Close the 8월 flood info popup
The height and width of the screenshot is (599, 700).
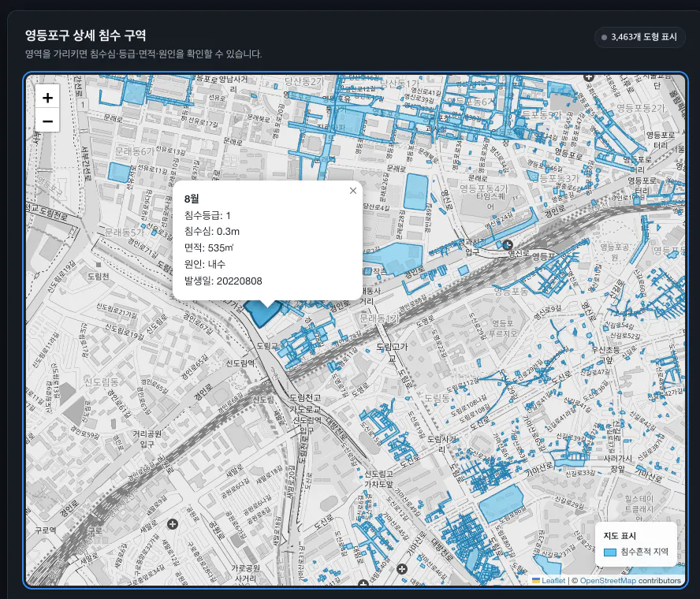[x=353, y=191]
